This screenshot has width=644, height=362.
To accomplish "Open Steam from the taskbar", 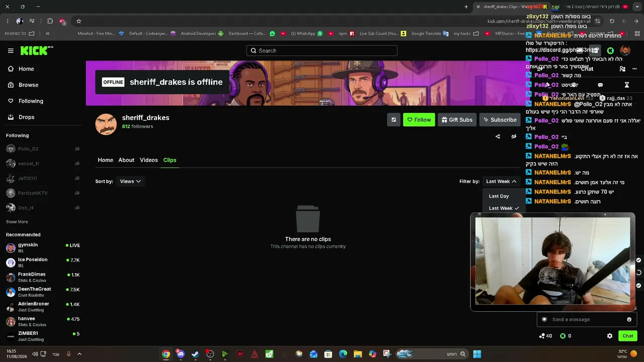I will coord(195,354).
